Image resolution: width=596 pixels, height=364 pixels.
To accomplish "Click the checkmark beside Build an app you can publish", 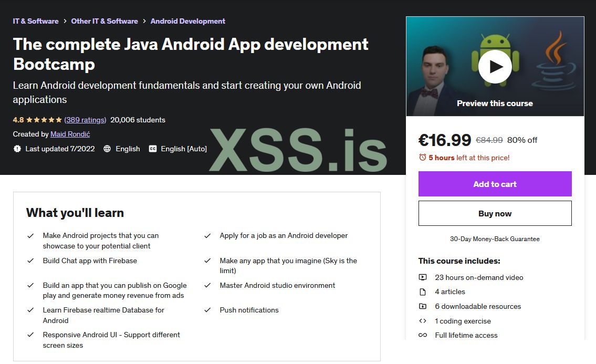I will (x=30, y=286).
